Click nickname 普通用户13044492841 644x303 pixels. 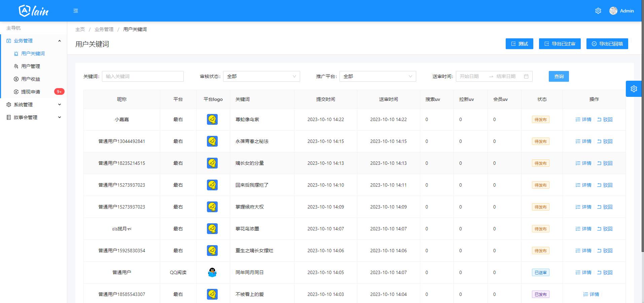[121, 141]
